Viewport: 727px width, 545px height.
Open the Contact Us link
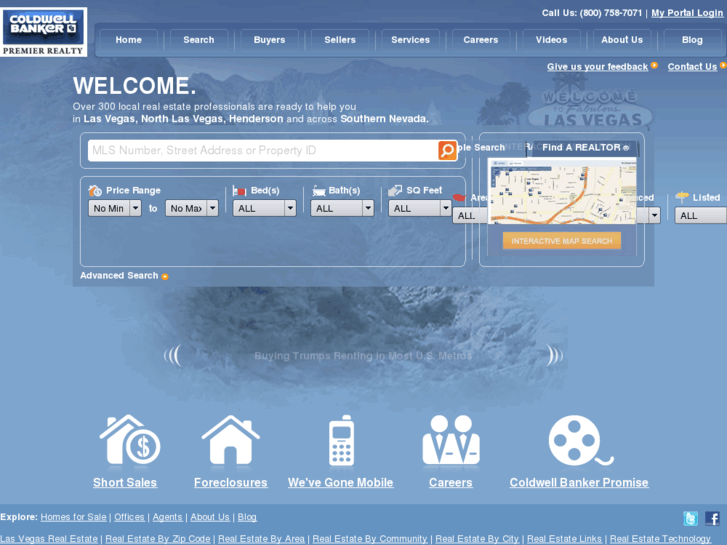pos(692,67)
